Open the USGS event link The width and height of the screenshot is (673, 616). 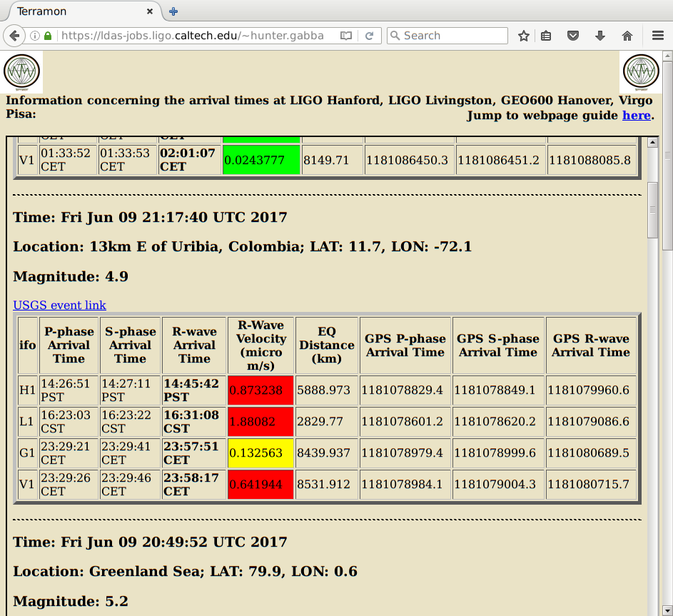tap(60, 306)
